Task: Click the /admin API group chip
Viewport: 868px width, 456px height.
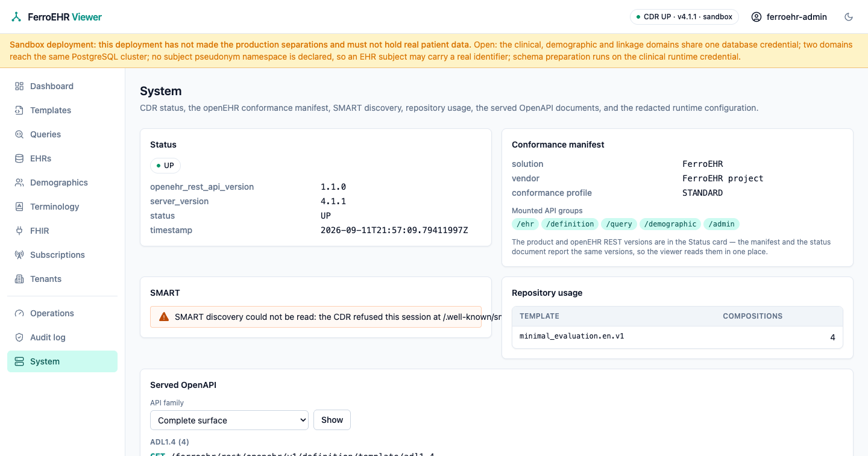Action: 722,224
